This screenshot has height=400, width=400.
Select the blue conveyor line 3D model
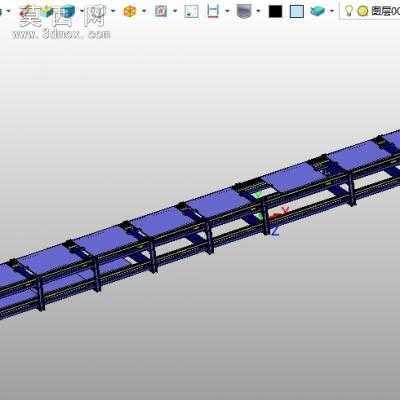click(x=200, y=223)
